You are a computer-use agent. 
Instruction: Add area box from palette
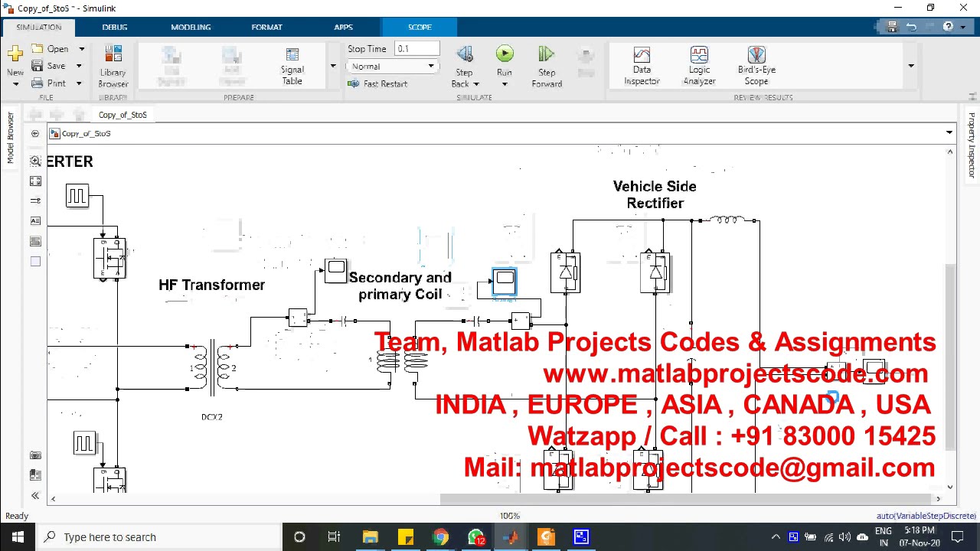35,262
